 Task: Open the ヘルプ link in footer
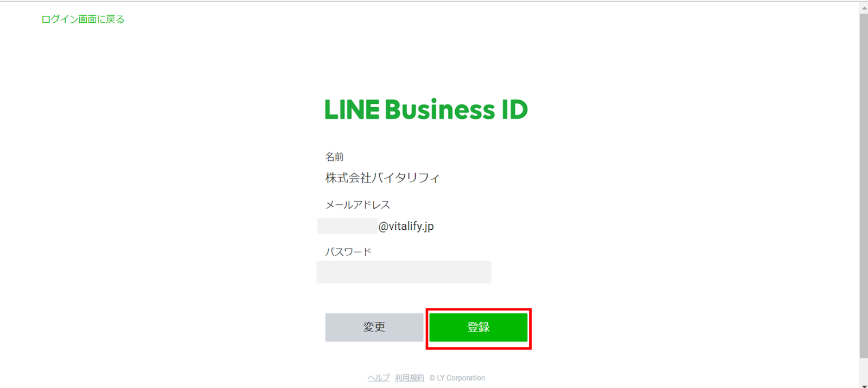click(378, 378)
